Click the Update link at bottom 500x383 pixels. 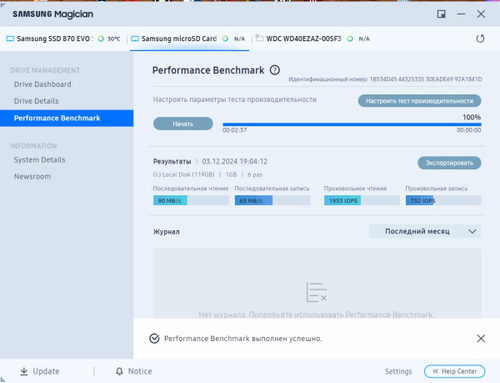point(46,371)
